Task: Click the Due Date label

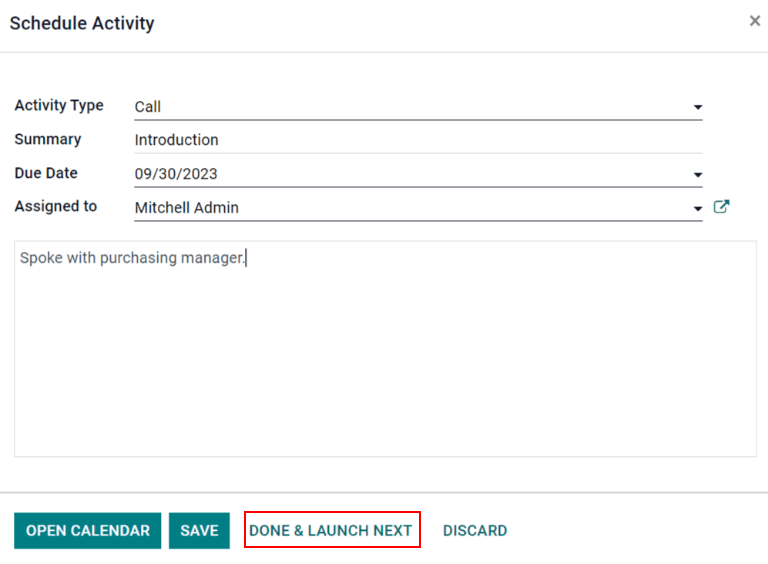Action: 46,173
